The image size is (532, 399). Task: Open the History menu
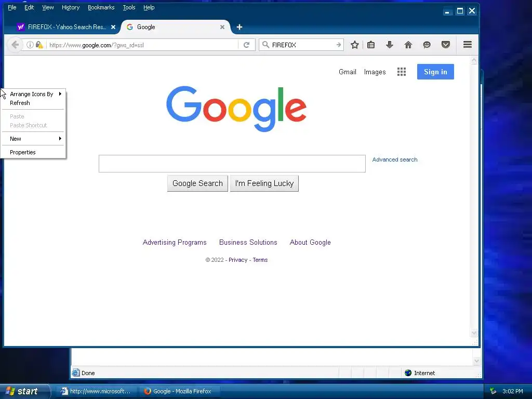(x=71, y=7)
